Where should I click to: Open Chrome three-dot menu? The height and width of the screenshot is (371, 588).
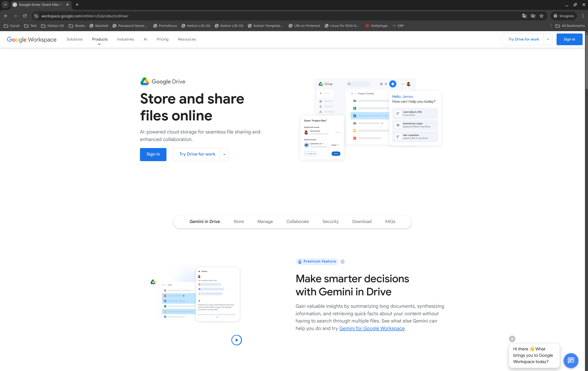click(583, 16)
